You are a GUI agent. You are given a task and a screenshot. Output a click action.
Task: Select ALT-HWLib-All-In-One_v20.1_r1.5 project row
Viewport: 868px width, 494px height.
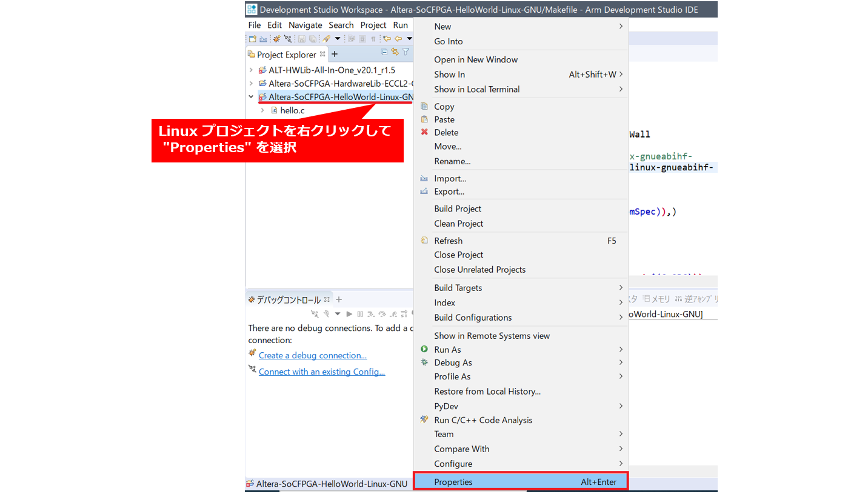(x=332, y=70)
